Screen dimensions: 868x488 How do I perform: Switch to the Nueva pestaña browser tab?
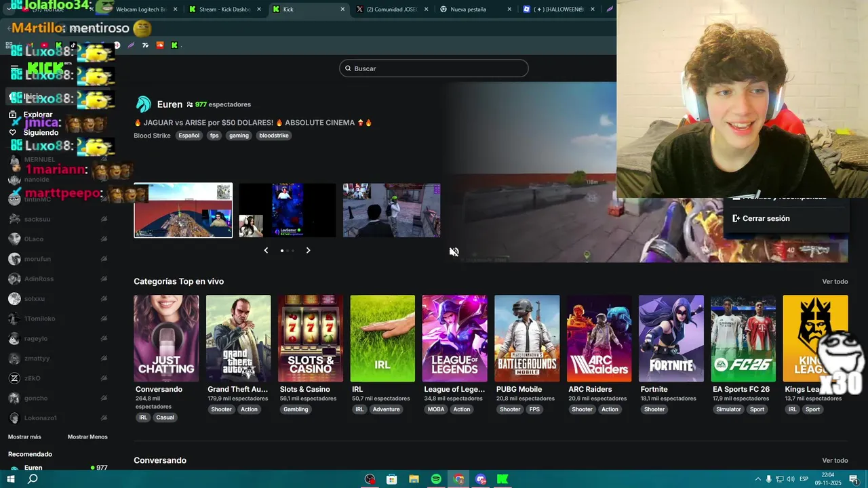click(x=475, y=9)
